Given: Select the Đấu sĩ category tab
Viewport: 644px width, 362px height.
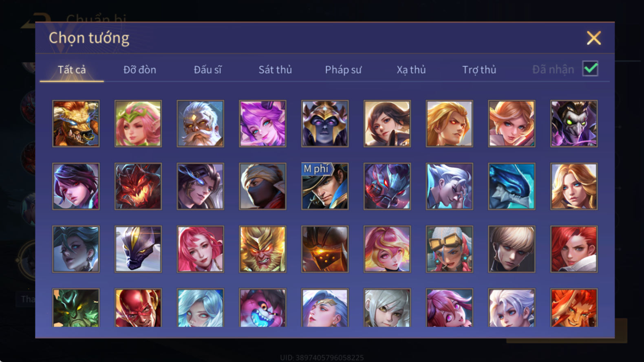Looking at the screenshot, I should pos(207,70).
